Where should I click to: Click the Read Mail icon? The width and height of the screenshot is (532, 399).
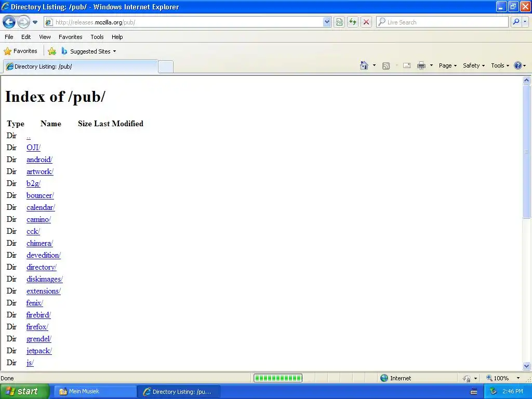[407, 65]
